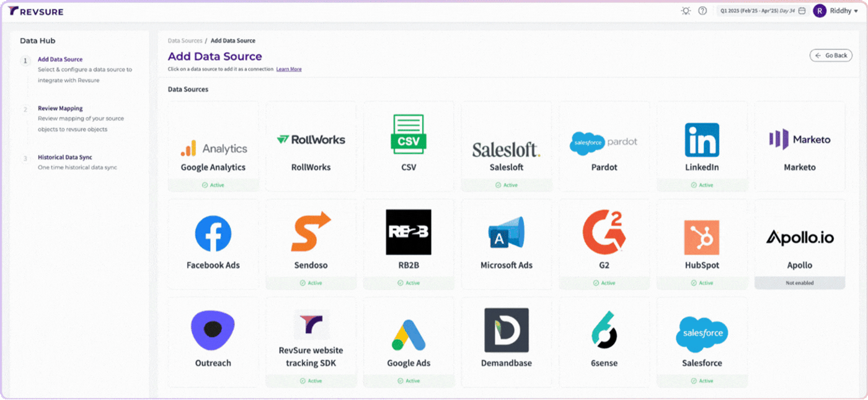The image size is (868, 400).
Task: Click the Marketo card label
Action: pyautogui.click(x=800, y=167)
